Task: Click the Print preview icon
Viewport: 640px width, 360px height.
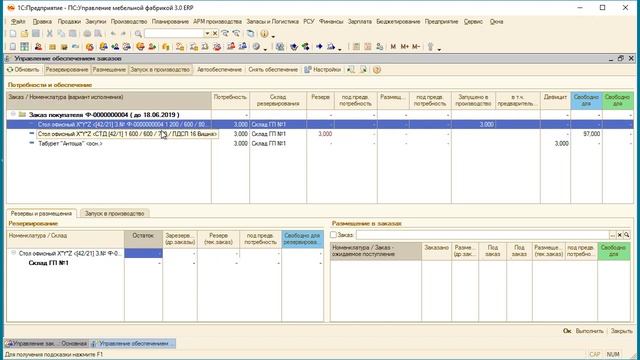Action: (98, 34)
